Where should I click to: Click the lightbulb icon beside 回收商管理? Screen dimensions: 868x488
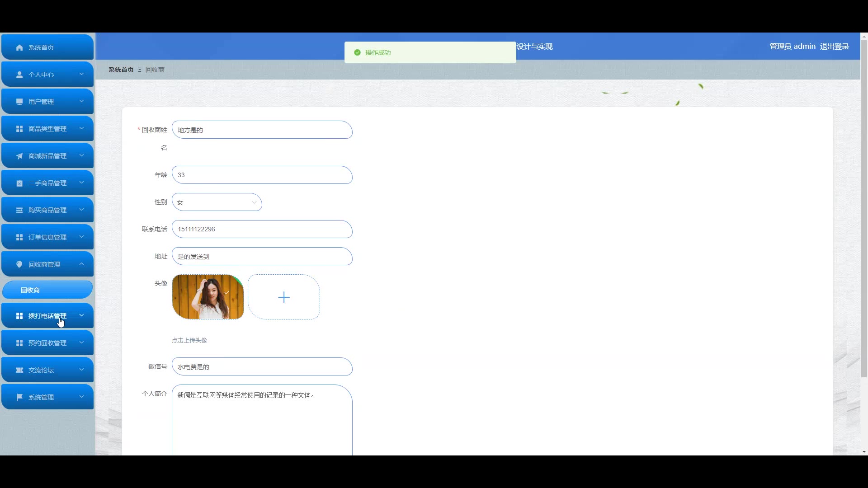(x=19, y=264)
